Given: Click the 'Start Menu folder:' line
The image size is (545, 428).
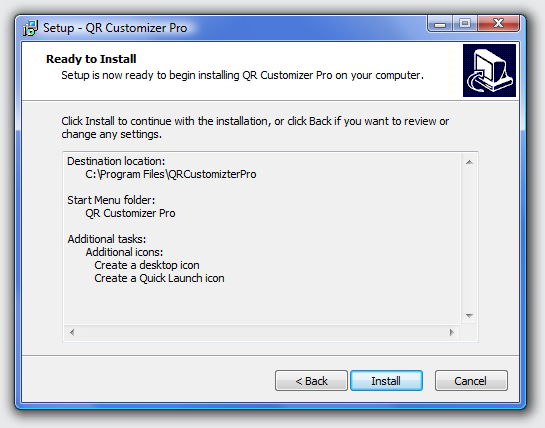Looking at the screenshot, I should point(111,200).
